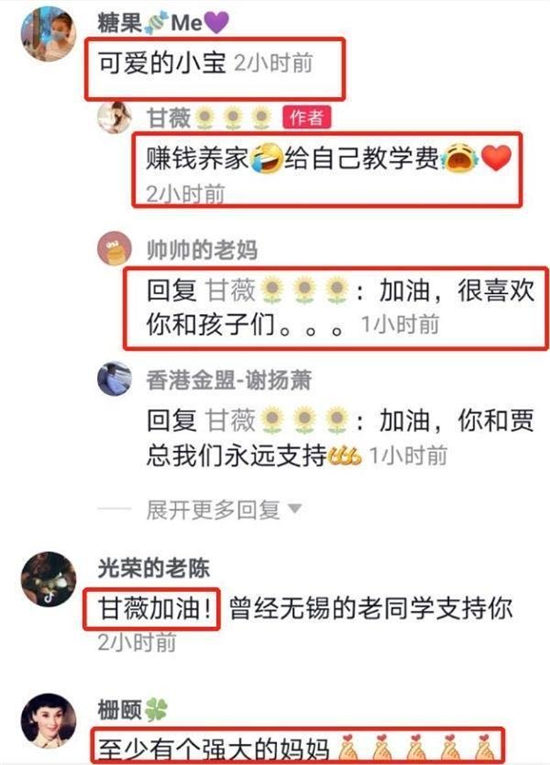Tap 甘薇 author profile picture

click(x=114, y=117)
